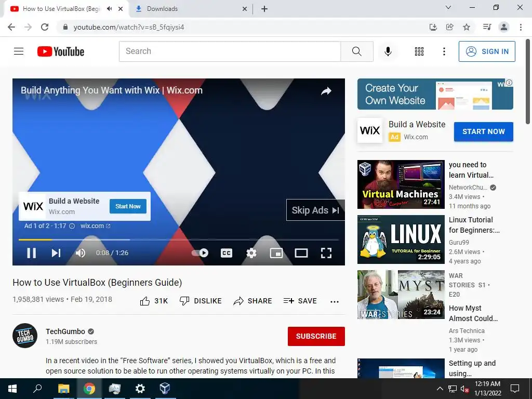Skip to next video in player
Screen dimensions: 532x399
(56, 253)
